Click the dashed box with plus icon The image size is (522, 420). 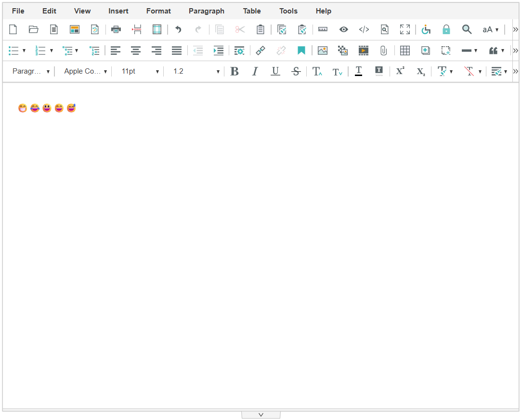point(446,51)
